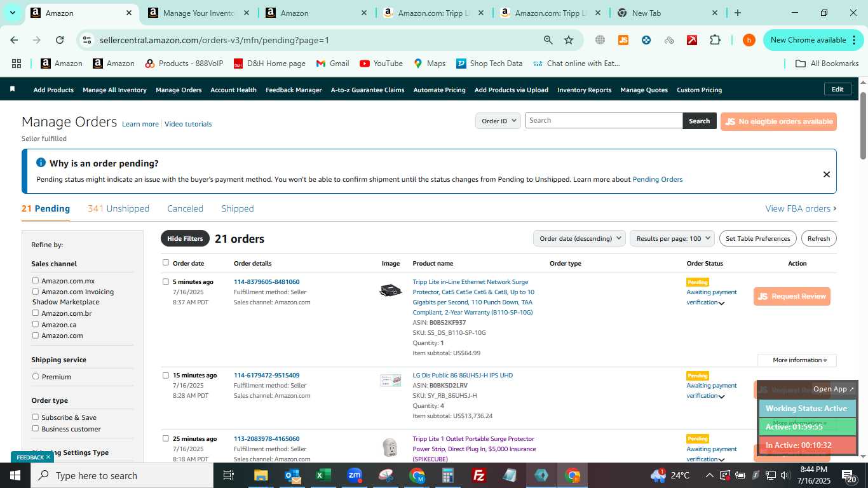Open All Bookmarks folder
868x488 pixels.
click(827, 64)
